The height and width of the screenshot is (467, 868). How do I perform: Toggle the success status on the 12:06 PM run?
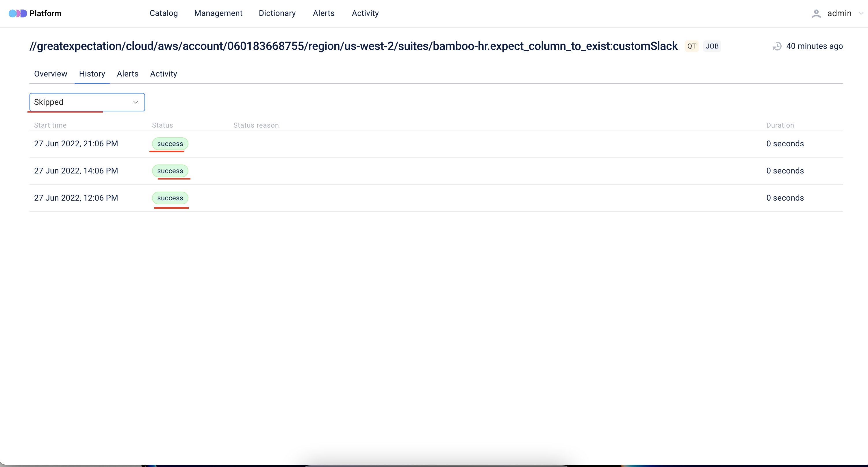click(x=170, y=198)
